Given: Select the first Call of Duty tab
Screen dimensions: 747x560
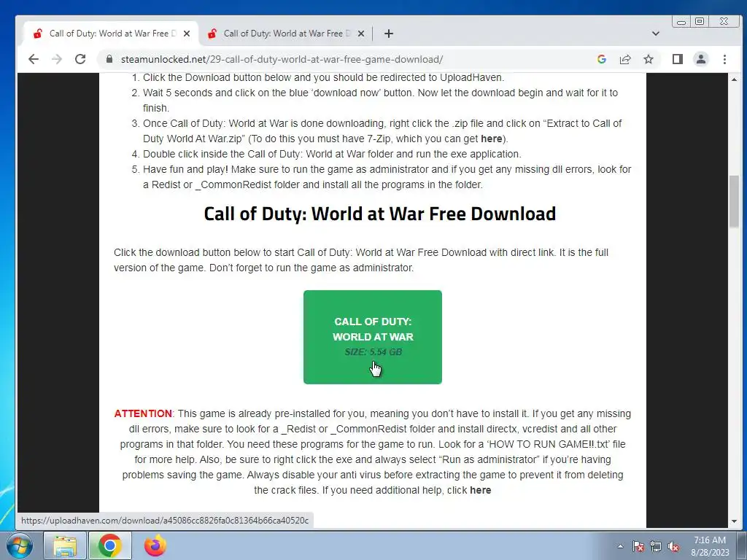Looking at the screenshot, I should (109, 34).
